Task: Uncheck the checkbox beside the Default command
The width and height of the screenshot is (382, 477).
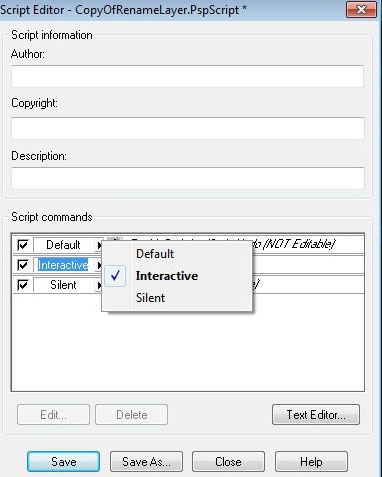Action: 23,245
